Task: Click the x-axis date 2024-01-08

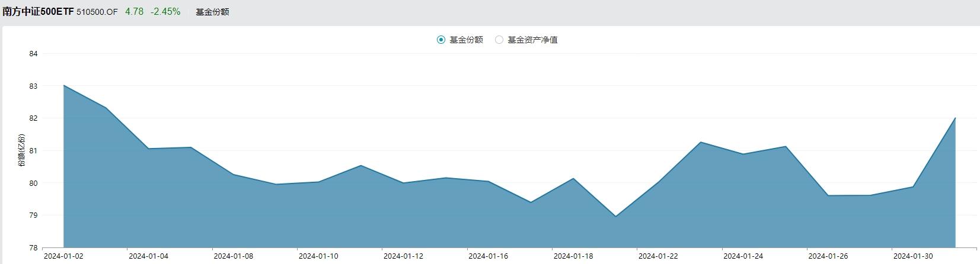Action: 233,256
